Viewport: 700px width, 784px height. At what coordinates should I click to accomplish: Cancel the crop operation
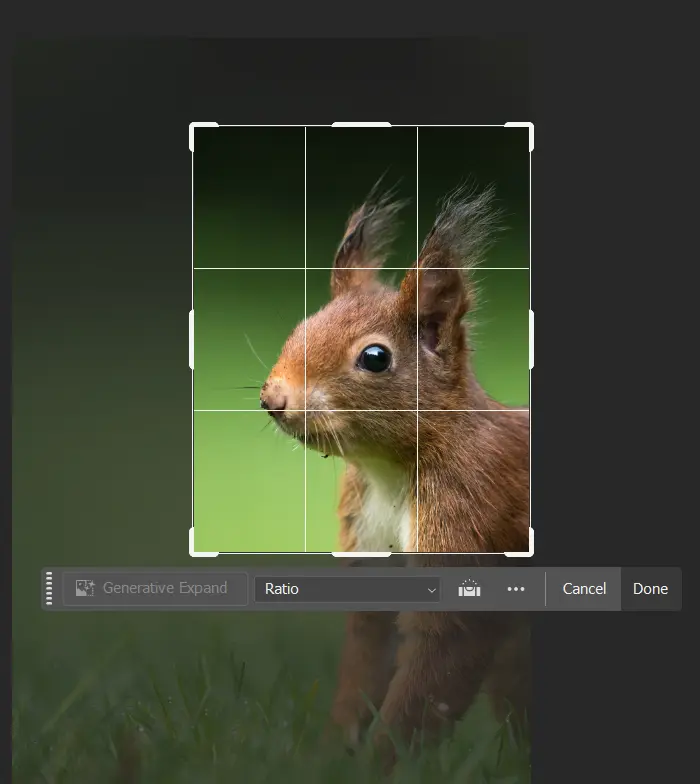click(584, 588)
